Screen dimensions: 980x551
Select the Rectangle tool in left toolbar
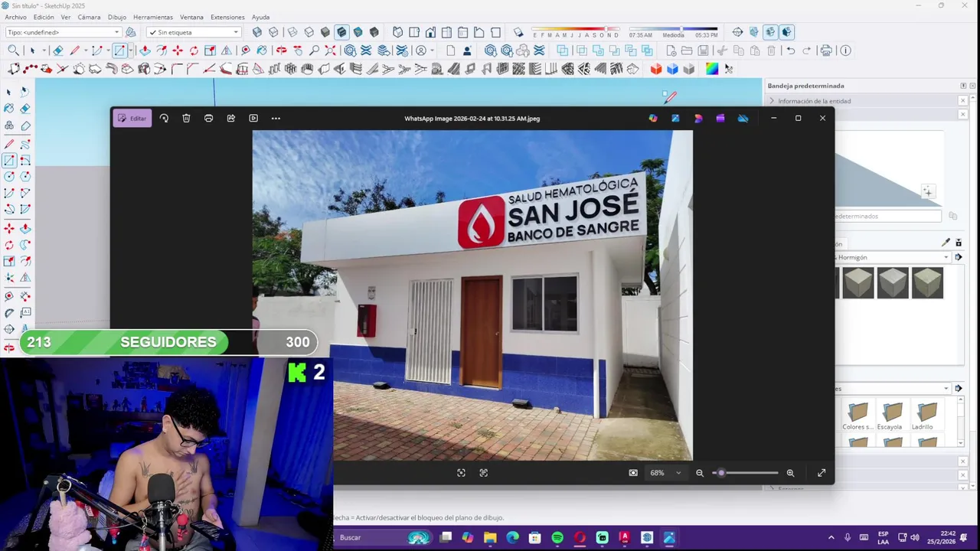pos(9,160)
